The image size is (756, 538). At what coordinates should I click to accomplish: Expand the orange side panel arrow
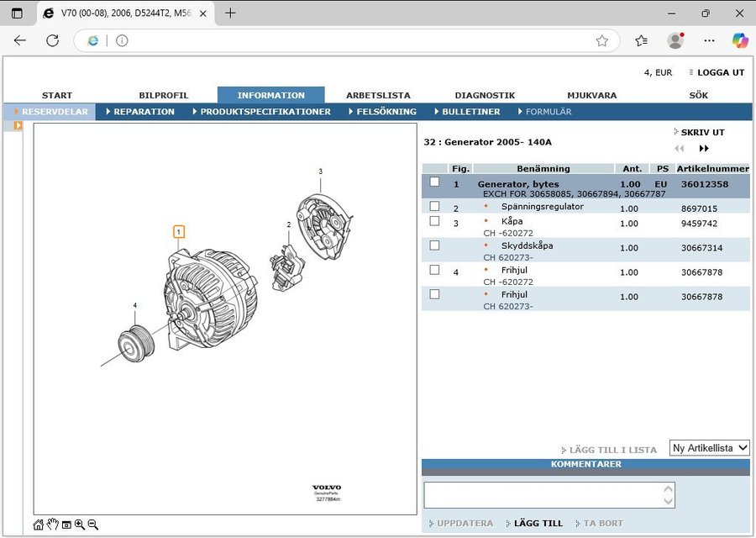click(x=18, y=125)
